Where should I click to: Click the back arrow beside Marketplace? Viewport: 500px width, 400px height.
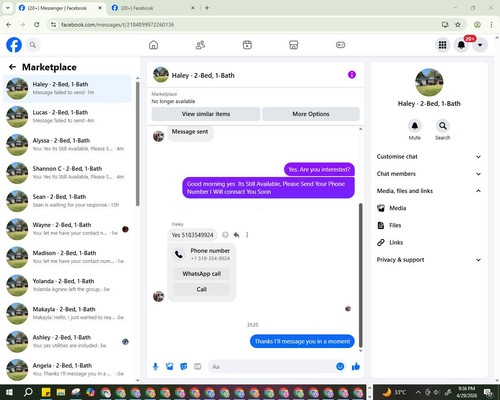[12, 67]
